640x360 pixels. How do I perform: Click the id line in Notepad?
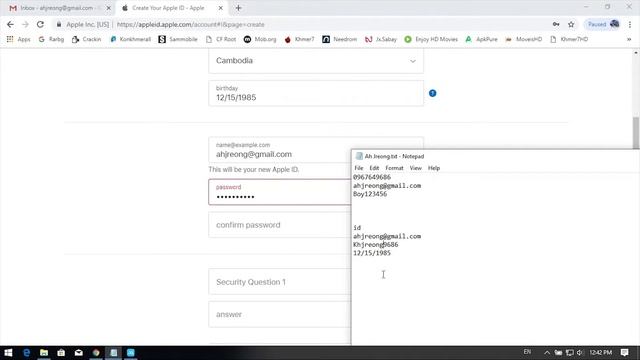point(357,228)
